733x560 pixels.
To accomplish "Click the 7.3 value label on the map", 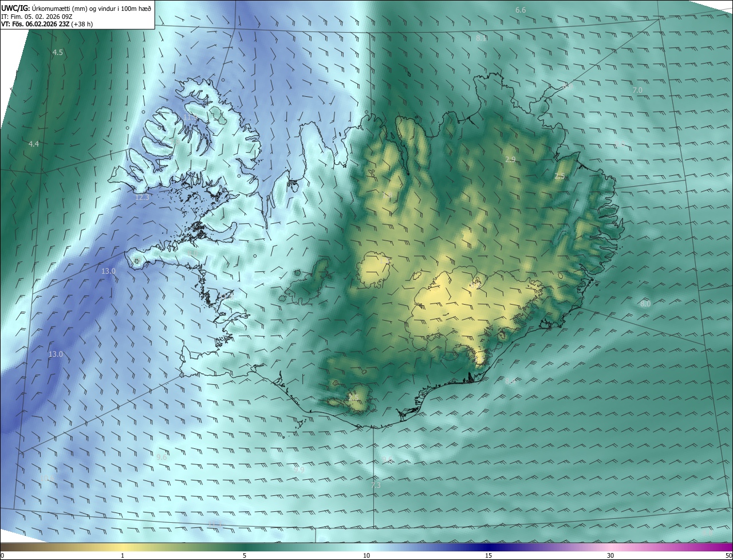I will click(376, 486).
